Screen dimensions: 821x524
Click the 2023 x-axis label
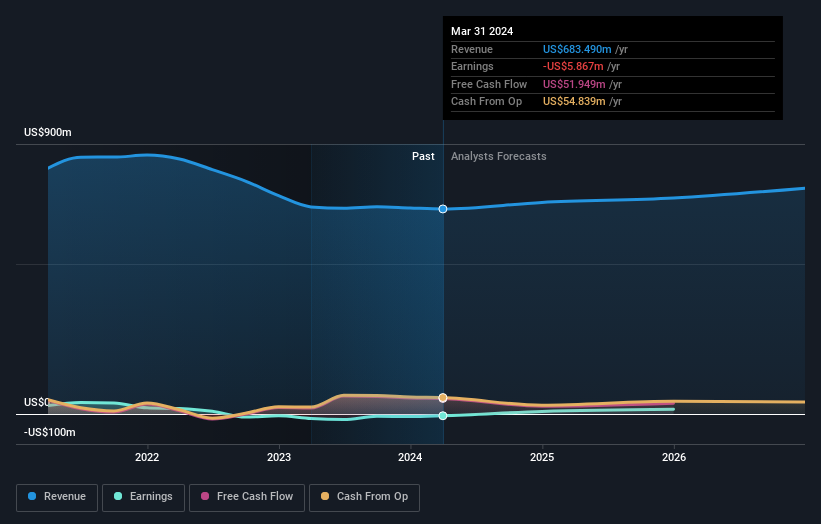click(x=279, y=457)
